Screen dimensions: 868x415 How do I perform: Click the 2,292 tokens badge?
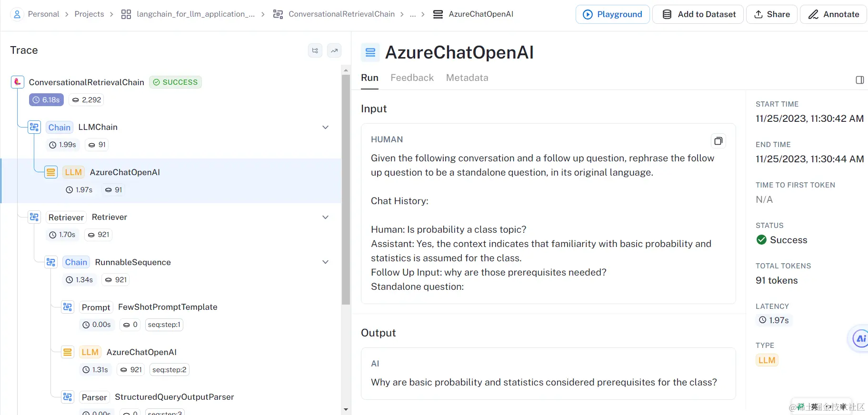click(x=86, y=100)
